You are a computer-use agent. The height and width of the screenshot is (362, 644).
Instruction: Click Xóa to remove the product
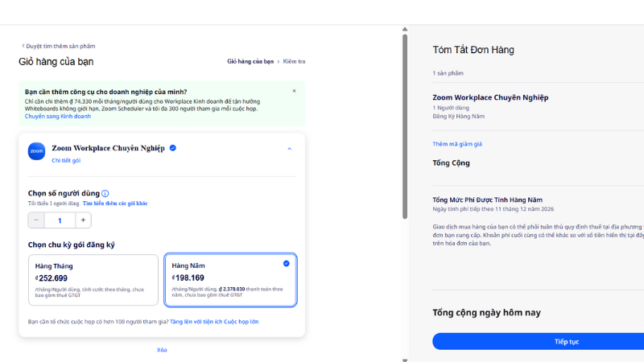(162, 350)
